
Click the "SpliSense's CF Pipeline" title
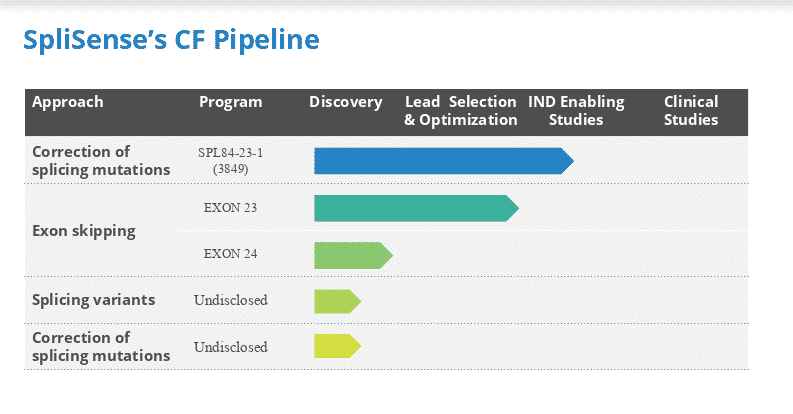[x=171, y=40]
